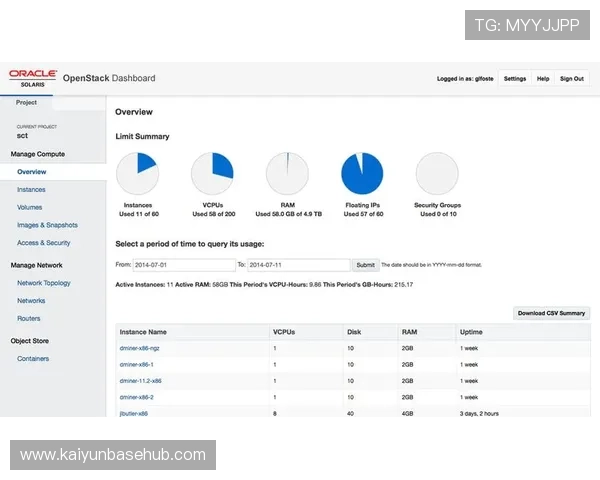The width and height of the screenshot is (600, 480).
Task: Open Images & Snapshots section
Action: pyautogui.click(x=47, y=225)
